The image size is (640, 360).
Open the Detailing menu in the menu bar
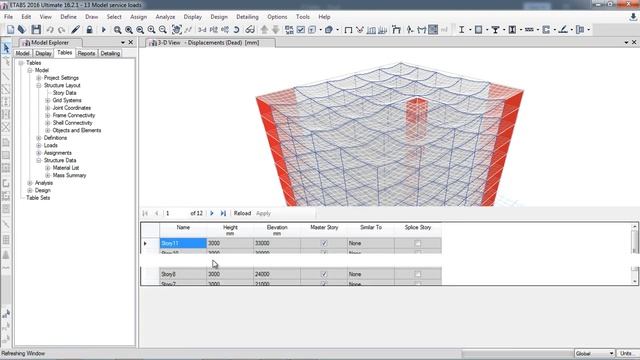click(x=247, y=17)
